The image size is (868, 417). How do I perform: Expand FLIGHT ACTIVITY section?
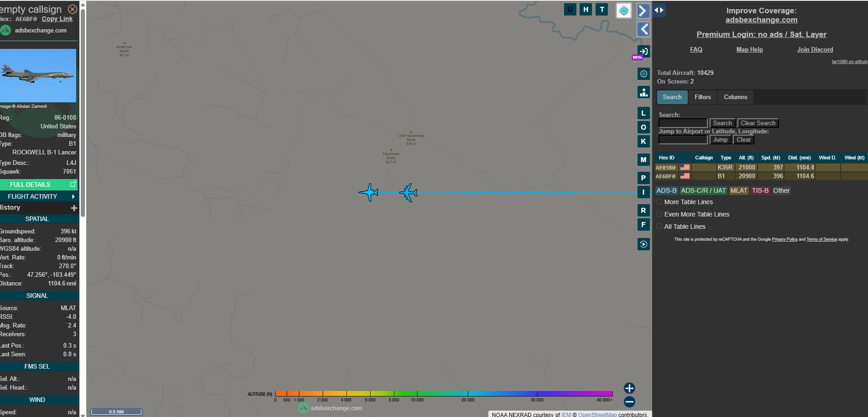coord(39,196)
